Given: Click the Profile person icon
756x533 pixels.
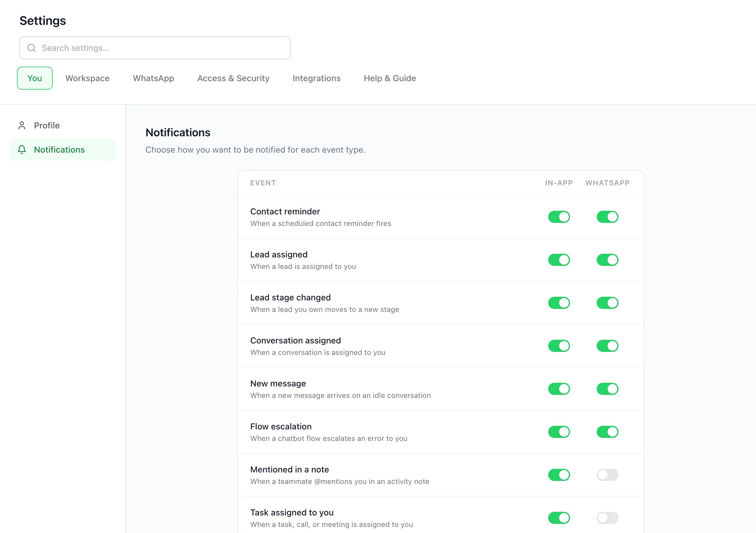Looking at the screenshot, I should point(22,125).
